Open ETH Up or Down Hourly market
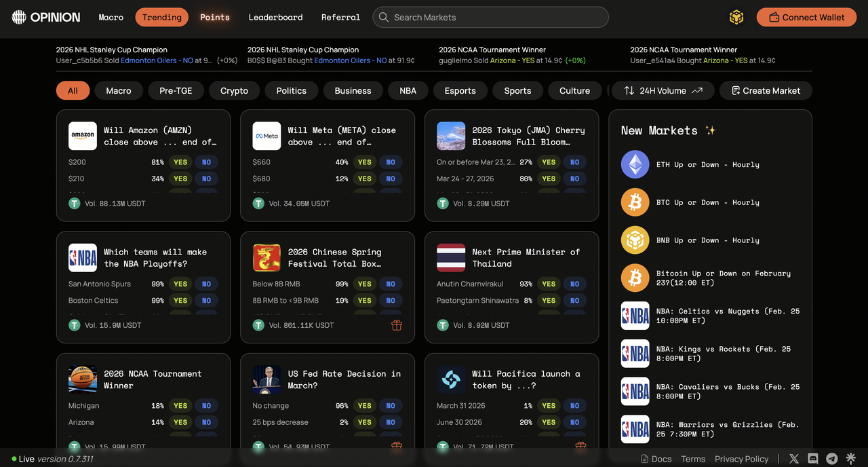 tap(709, 165)
